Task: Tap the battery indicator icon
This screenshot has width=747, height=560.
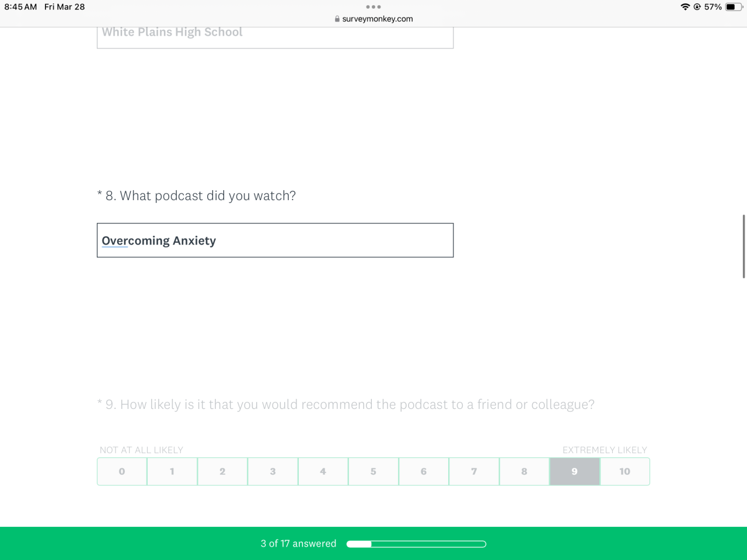Action: pos(733,7)
